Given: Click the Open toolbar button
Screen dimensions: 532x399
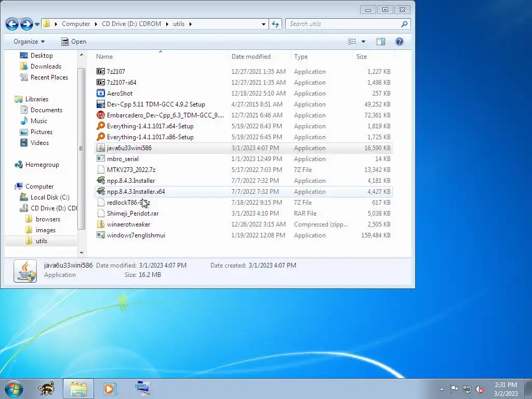Looking at the screenshot, I should click(x=74, y=42).
